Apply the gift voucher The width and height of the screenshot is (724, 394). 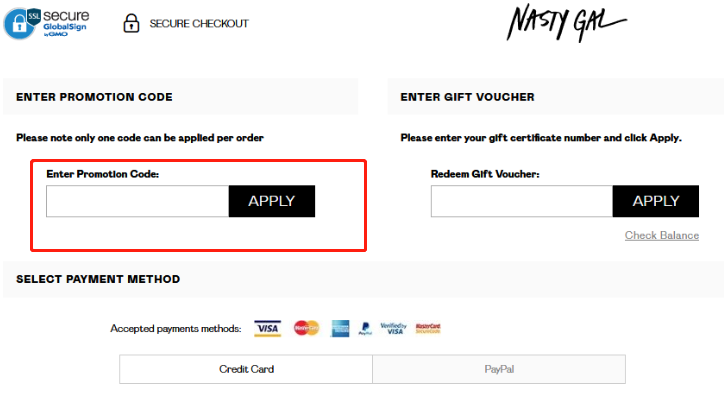[656, 201]
